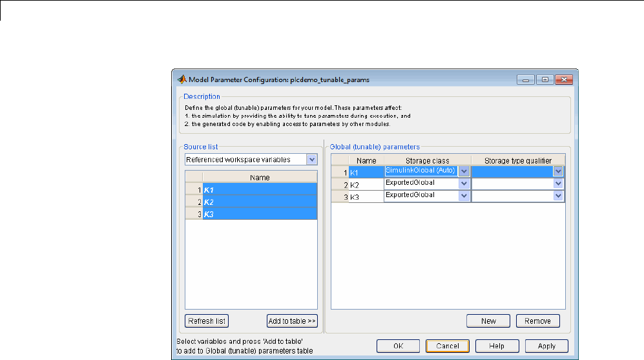Select K3 in the Source list
Viewport: 644px width, 360px height.
(x=260, y=214)
